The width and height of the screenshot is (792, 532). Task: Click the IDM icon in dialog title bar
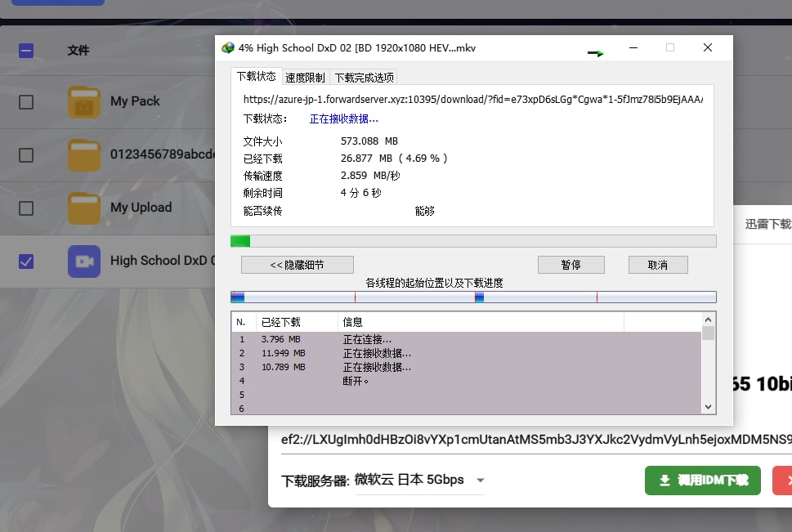click(x=228, y=47)
